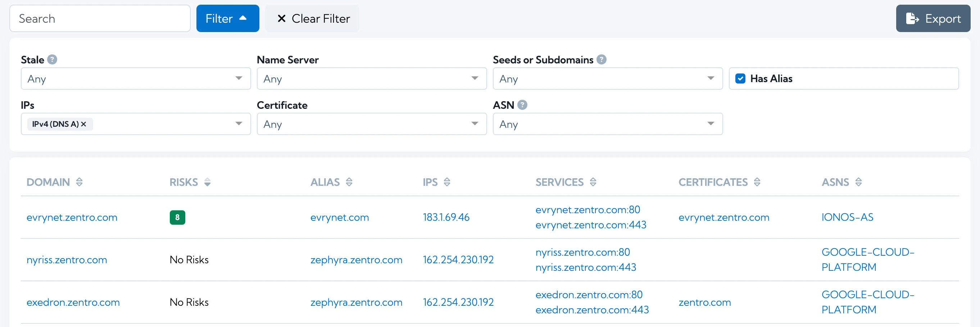Screen dimensions: 980x327
Task: Sort table by ALIAS column
Action: [x=349, y=182]
